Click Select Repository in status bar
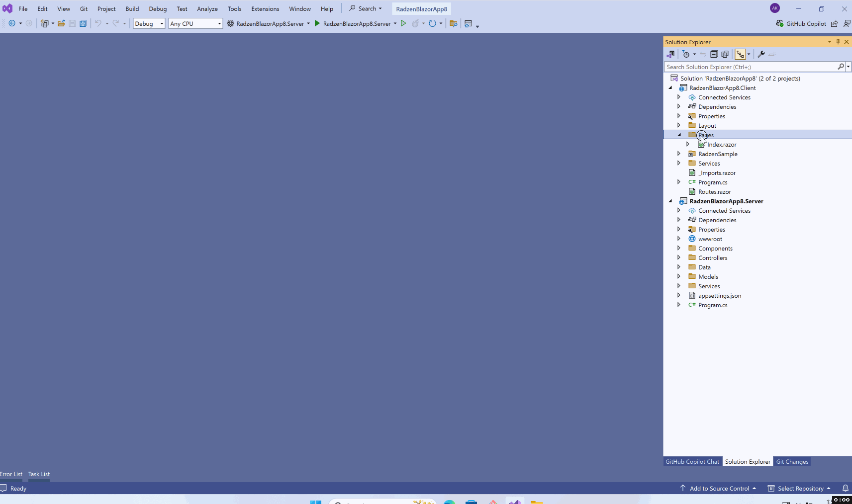This screenshot has width=852, height=504. tap(799, 488)
